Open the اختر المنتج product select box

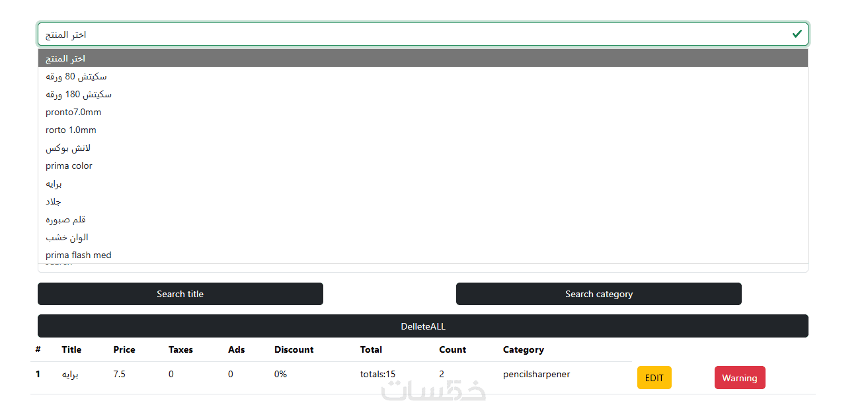423,34
